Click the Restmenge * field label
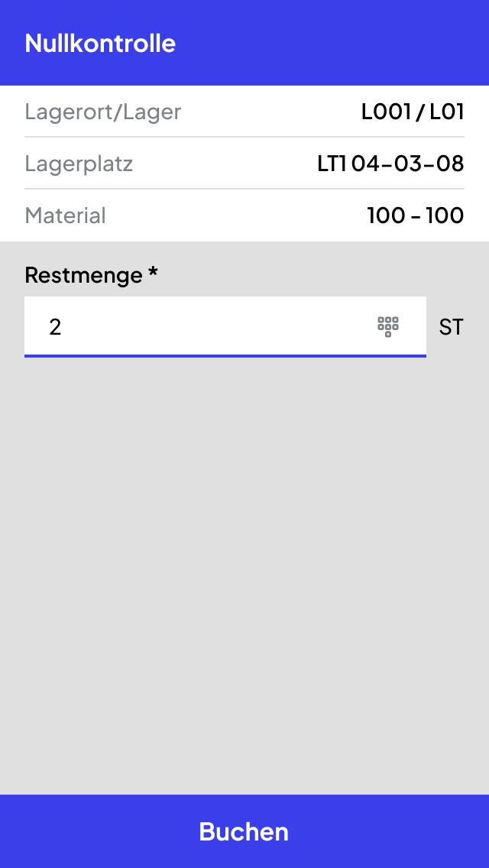Image resolution: width=489 pixels, height=868 pixels. click(x=92, y=275)
